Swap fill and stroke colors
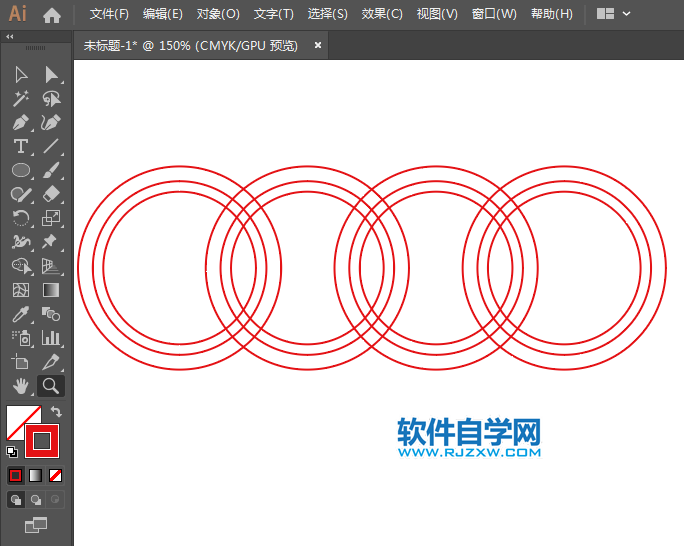The height and width of the screenshot is (546, 684). [56, 412]
